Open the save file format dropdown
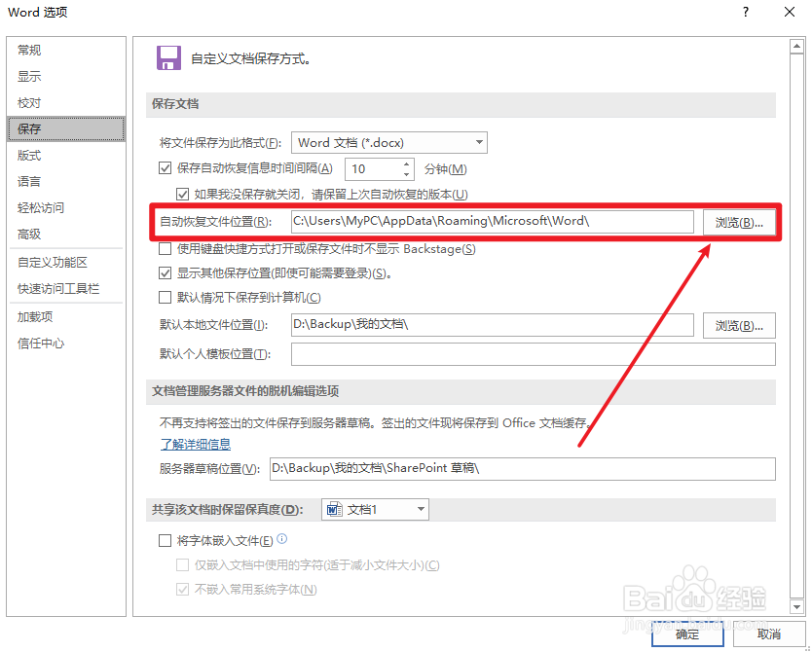Viewport: 812px width, 652px height. [388, 142]
